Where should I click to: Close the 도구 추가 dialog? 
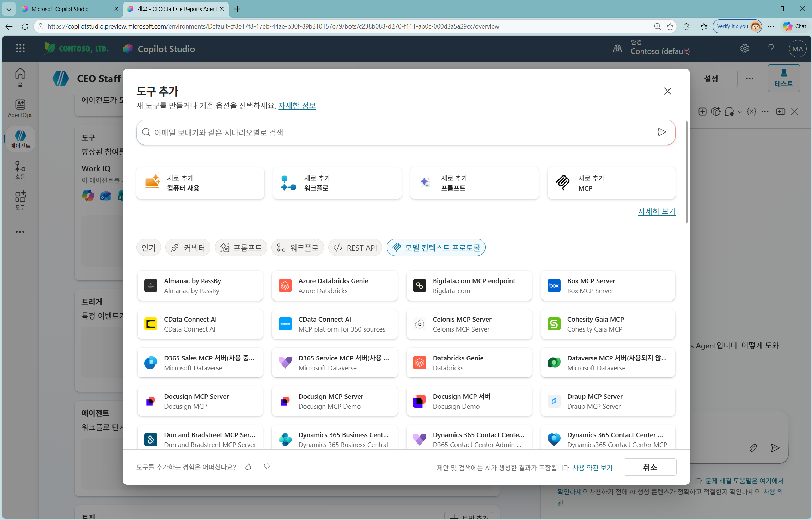667,91
